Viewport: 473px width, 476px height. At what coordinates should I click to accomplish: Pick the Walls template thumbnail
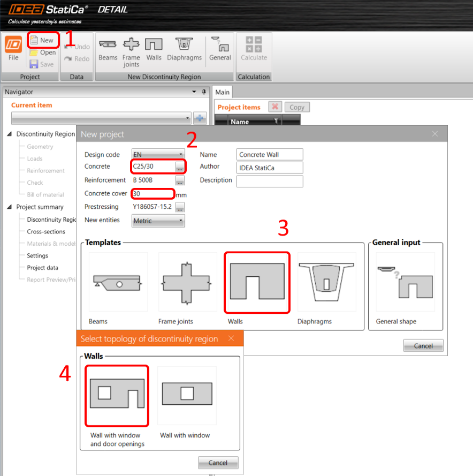coord(257,283)
